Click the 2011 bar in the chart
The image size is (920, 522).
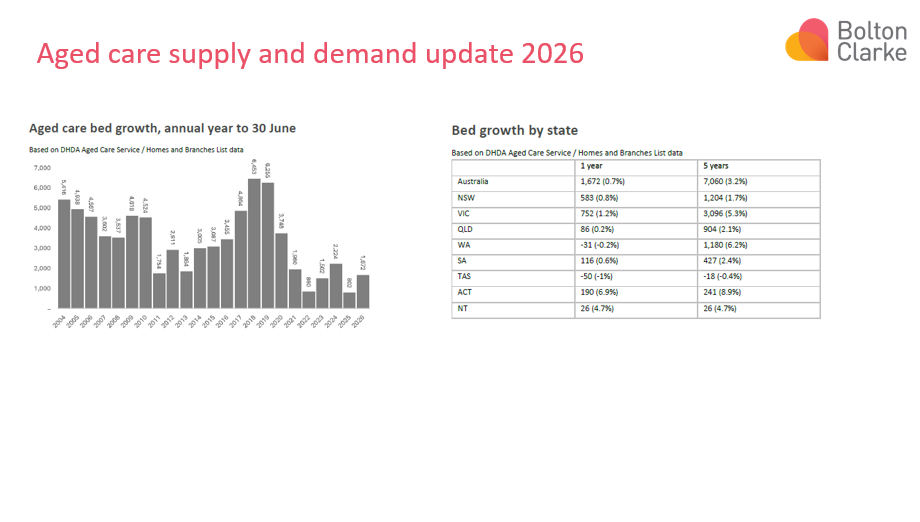coord(159,291)
